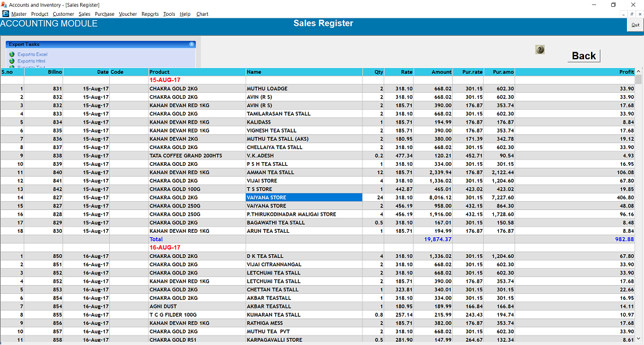
Task: Click the scroll down arrow of the table
Action: [639, 340]
